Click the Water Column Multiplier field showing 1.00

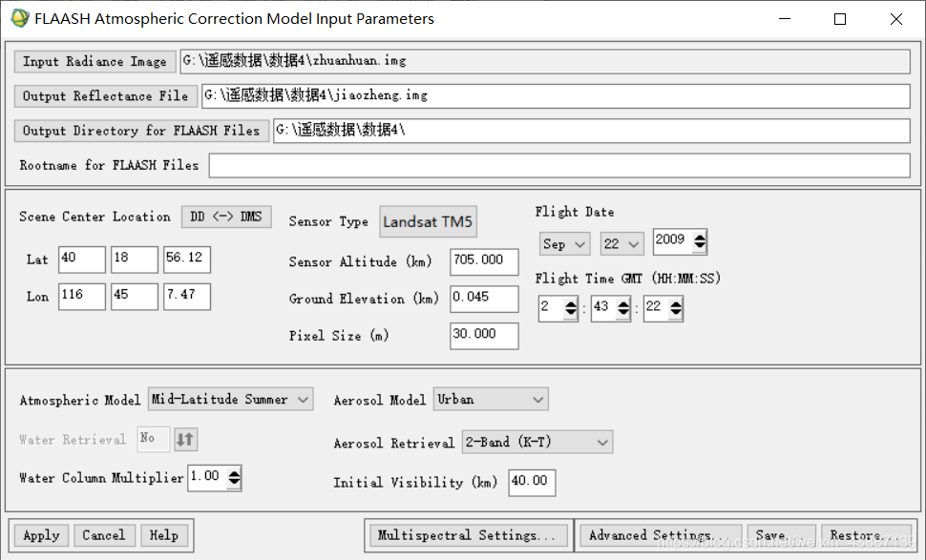pyautogui.click(x=207, y=477)
